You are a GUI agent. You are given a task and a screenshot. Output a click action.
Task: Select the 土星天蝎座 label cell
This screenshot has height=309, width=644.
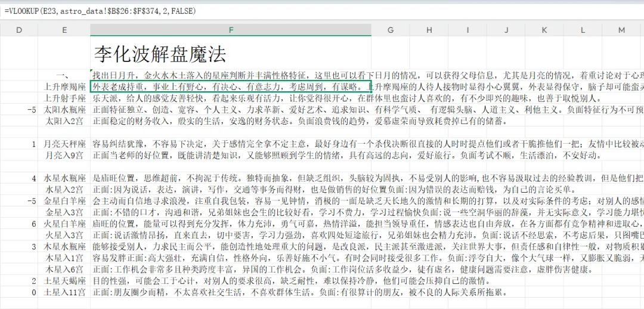click(64, 281)
